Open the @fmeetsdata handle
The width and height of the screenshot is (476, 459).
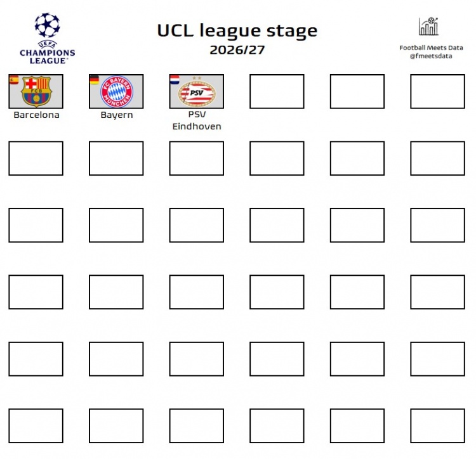tap(431, 56)
